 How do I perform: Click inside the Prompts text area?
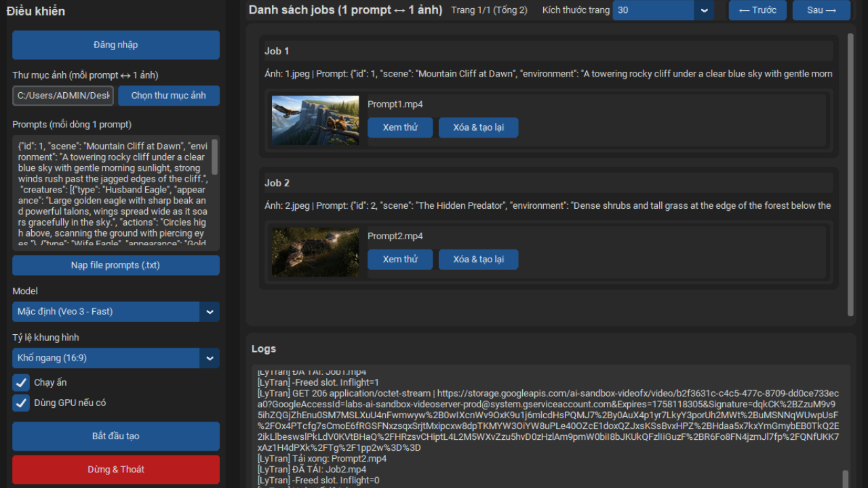click(112, 193)
